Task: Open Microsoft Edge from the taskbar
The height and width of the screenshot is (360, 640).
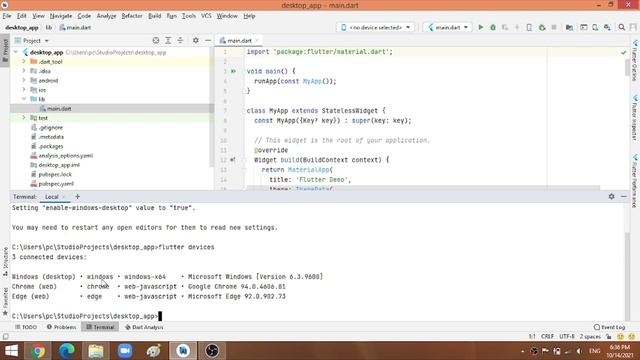Action: click(67, 351)
